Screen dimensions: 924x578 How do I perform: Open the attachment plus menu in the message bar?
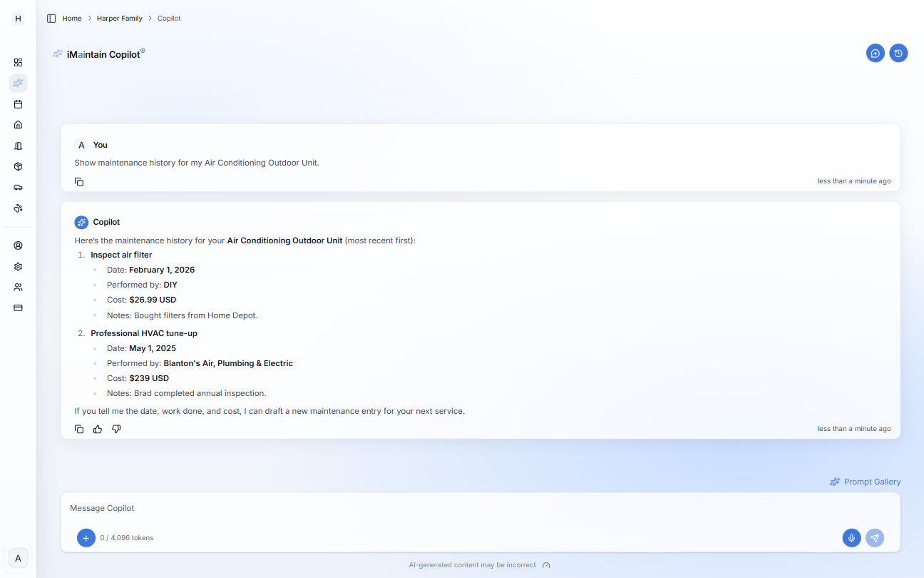click(x=86, y=538)
